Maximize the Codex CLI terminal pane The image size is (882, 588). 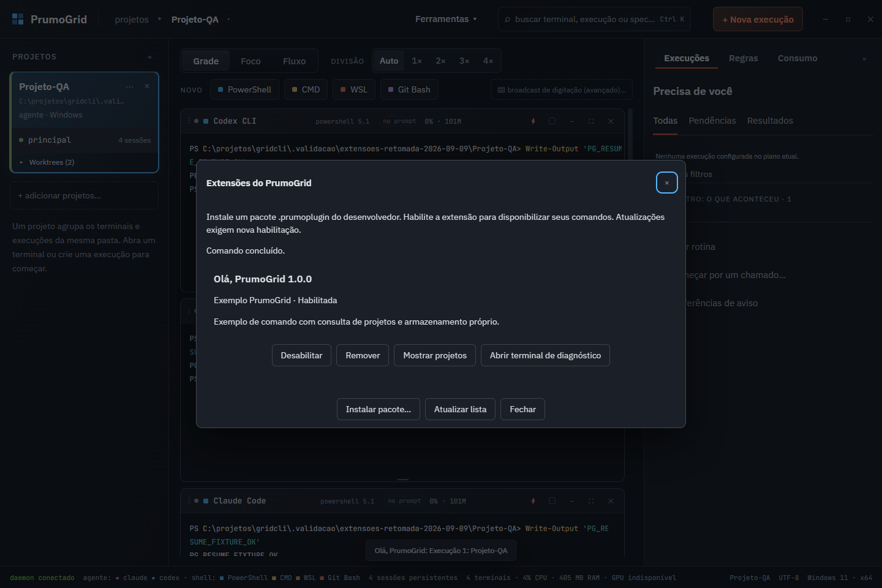[x=591, y=121]
